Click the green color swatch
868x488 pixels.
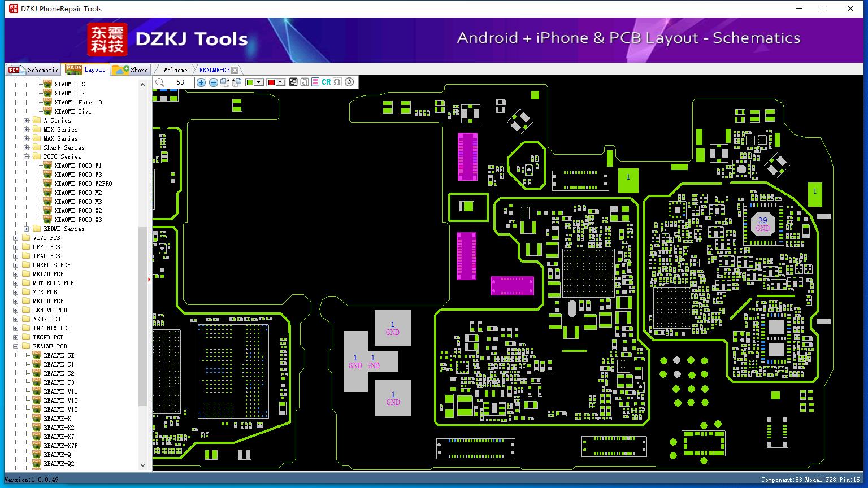(x=250, y=82)
